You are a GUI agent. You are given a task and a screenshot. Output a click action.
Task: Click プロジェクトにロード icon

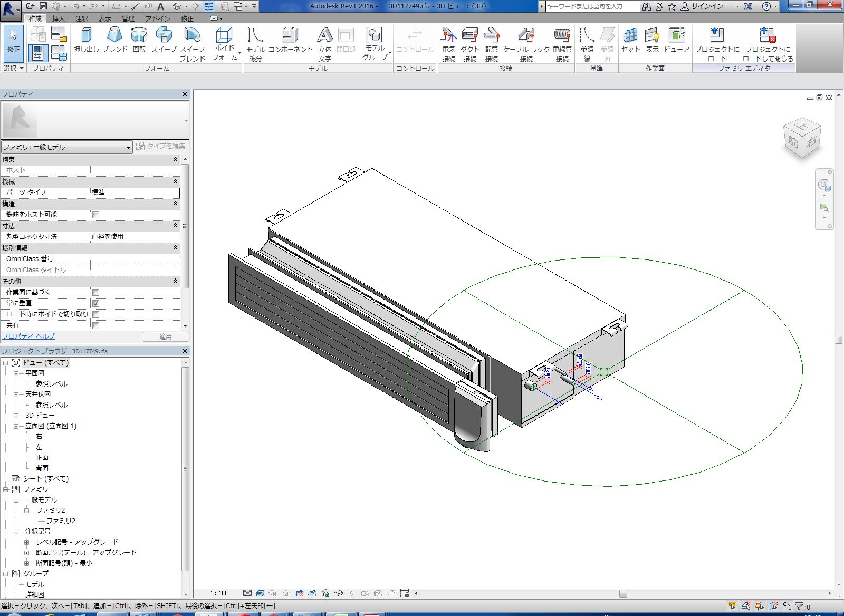(716, 43)
